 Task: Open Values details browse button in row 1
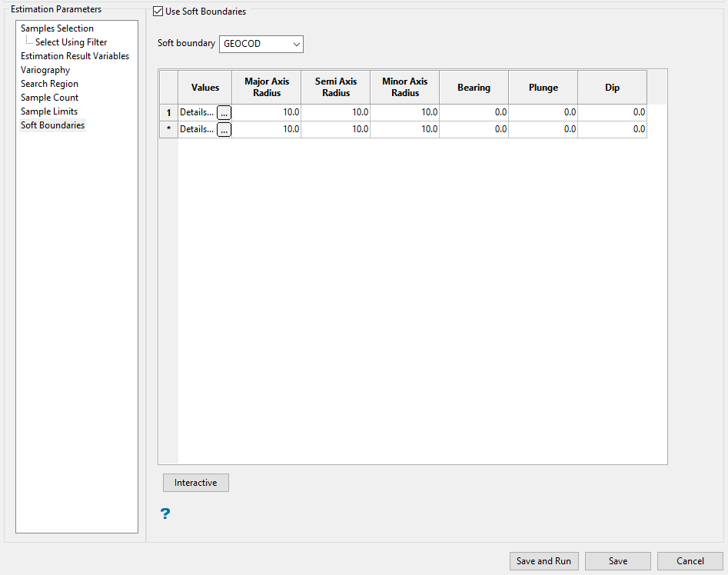pos(224,112)
